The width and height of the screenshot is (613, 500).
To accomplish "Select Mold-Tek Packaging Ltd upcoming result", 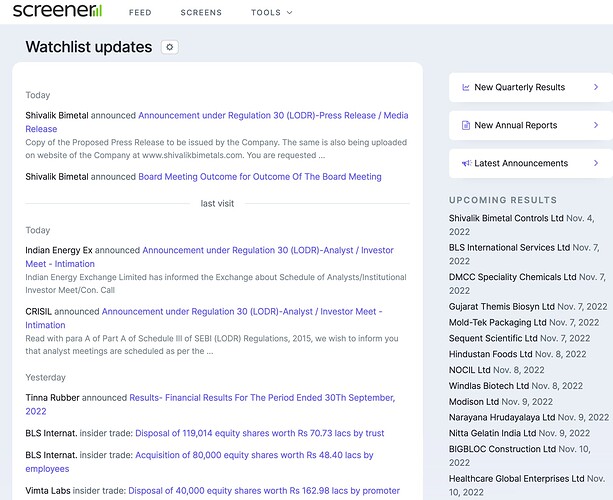I will click(x=497, y=323).
